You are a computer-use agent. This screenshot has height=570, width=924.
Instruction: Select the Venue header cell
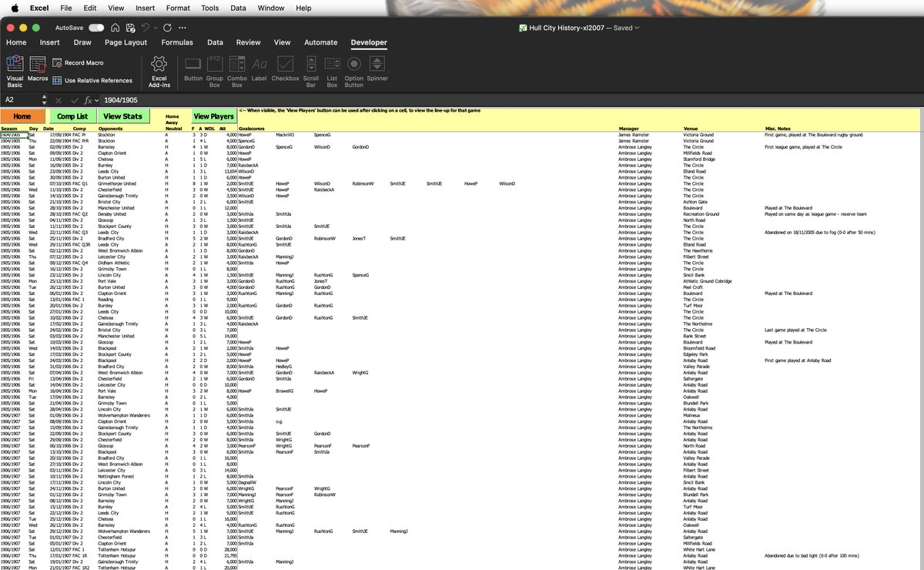691,129
